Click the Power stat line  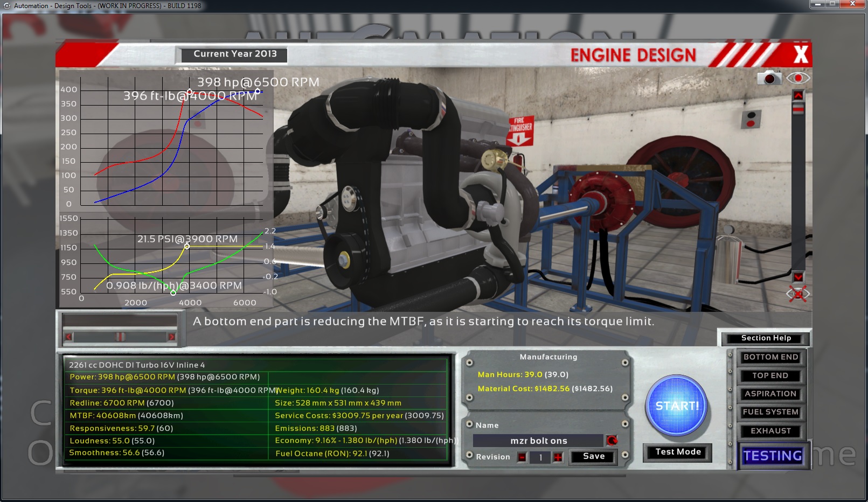tap(164, 377)
